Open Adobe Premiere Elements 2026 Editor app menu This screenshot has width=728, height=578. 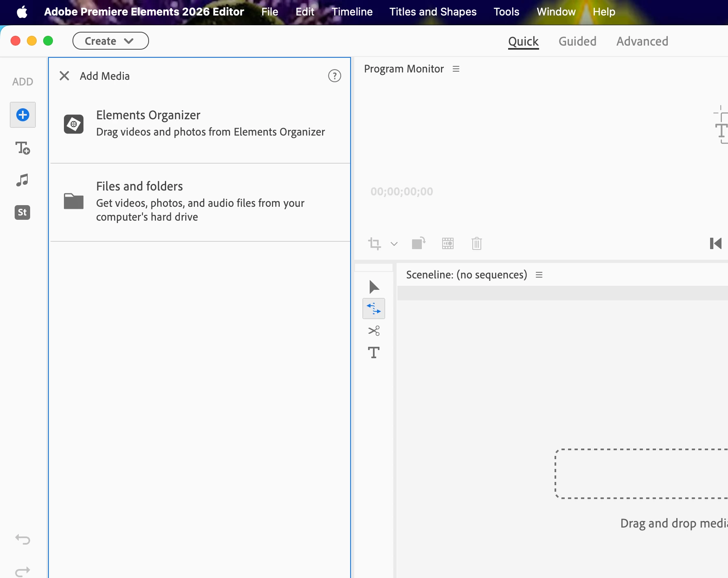click(144, 12)
